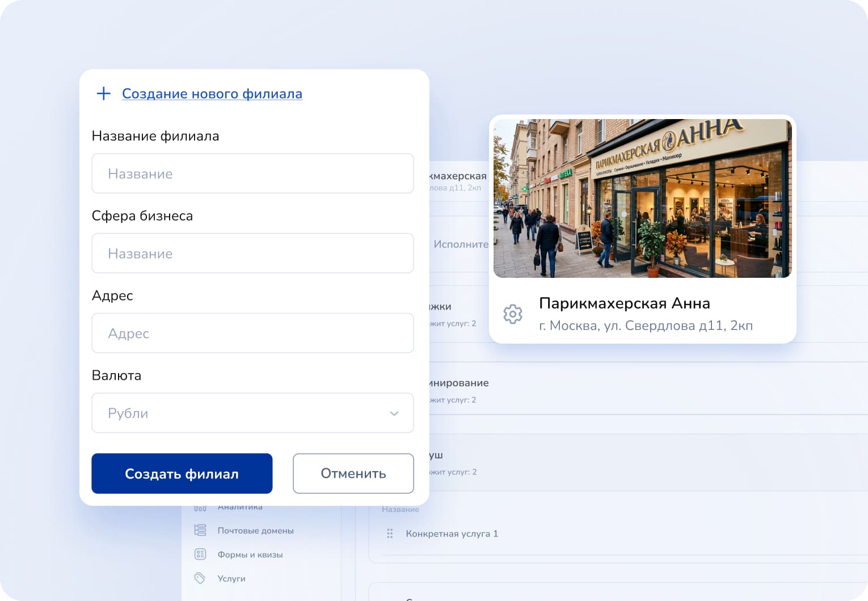The width and height of the screenshot is (868, 601).
Task: Click the Сфера бизнеса input field
Action: 252,253
